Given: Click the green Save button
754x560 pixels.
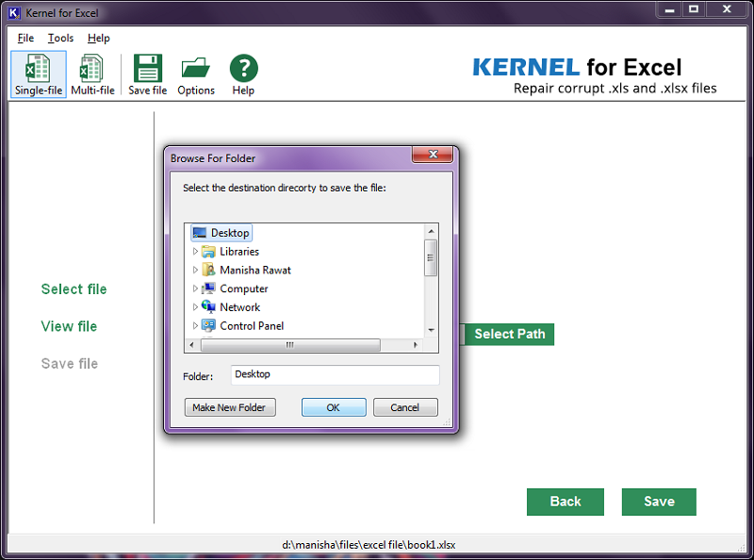Looking at the screenshot, I should pyautogui.click(x=659, y=502).
